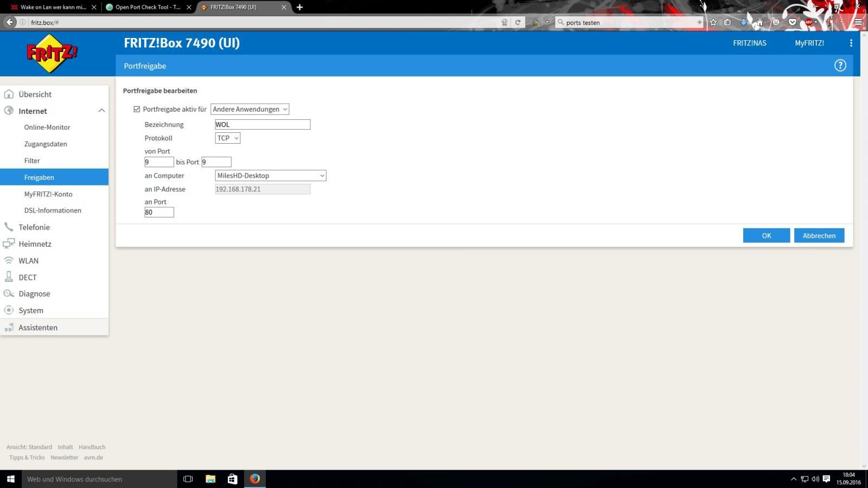Open the downloads arrow icon
868x488 pixels.
[744, 22]
